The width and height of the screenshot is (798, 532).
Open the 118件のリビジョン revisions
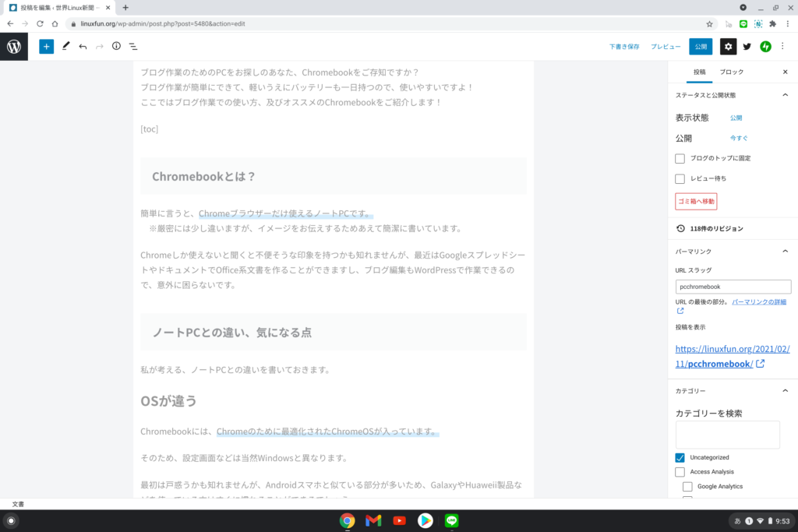(x=717, y=228)
